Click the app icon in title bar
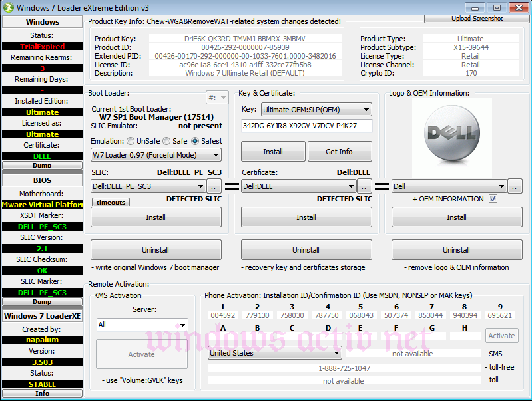 tap(9, 7)
